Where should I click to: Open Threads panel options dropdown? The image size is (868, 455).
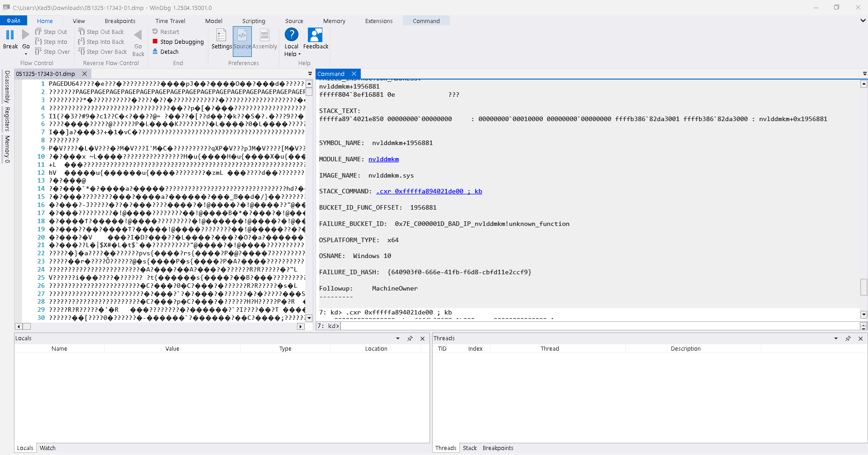pos(836,338)
